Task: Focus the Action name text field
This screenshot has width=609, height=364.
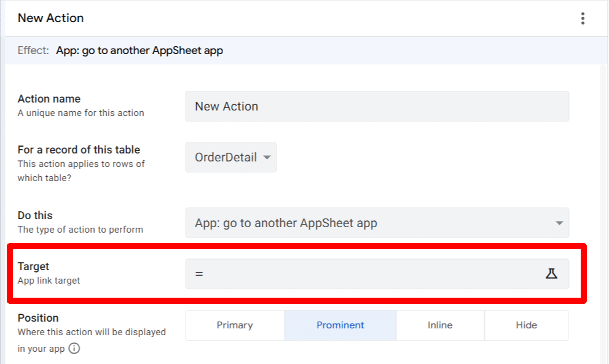Action: (x=377, y=106)
